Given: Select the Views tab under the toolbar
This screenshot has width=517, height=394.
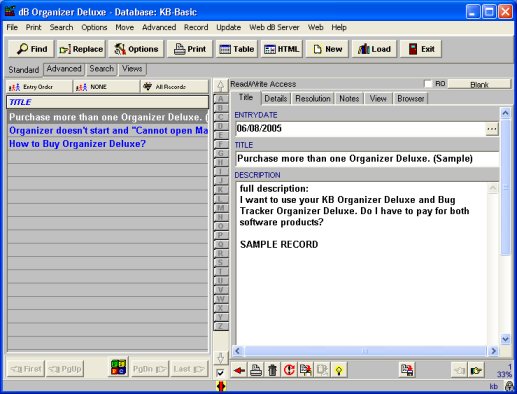Looking at the screenshot, I should point(132,69).
